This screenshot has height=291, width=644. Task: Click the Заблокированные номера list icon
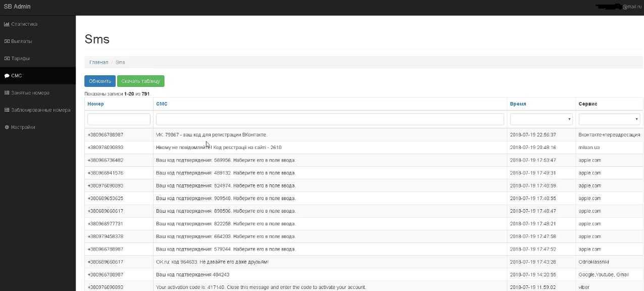(x=7, y=110)
